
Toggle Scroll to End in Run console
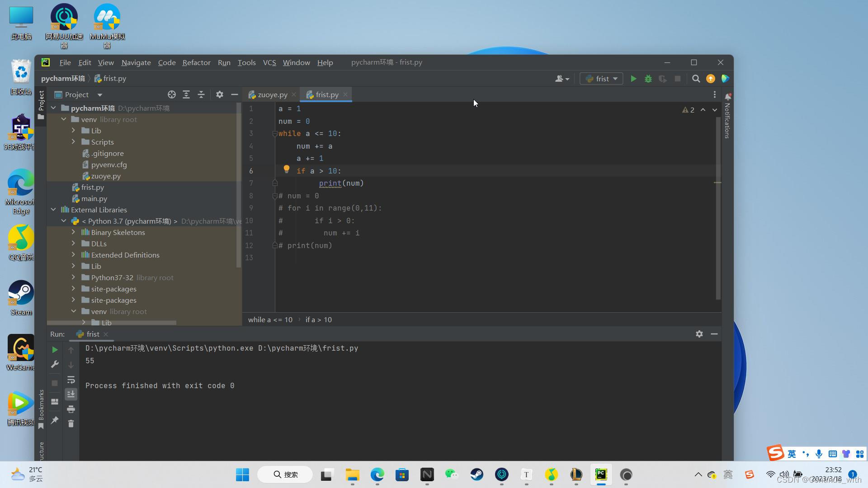[x=71, y=394]
